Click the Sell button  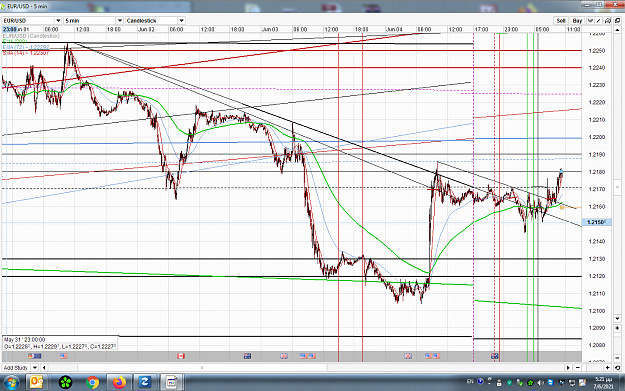point(561,20)
